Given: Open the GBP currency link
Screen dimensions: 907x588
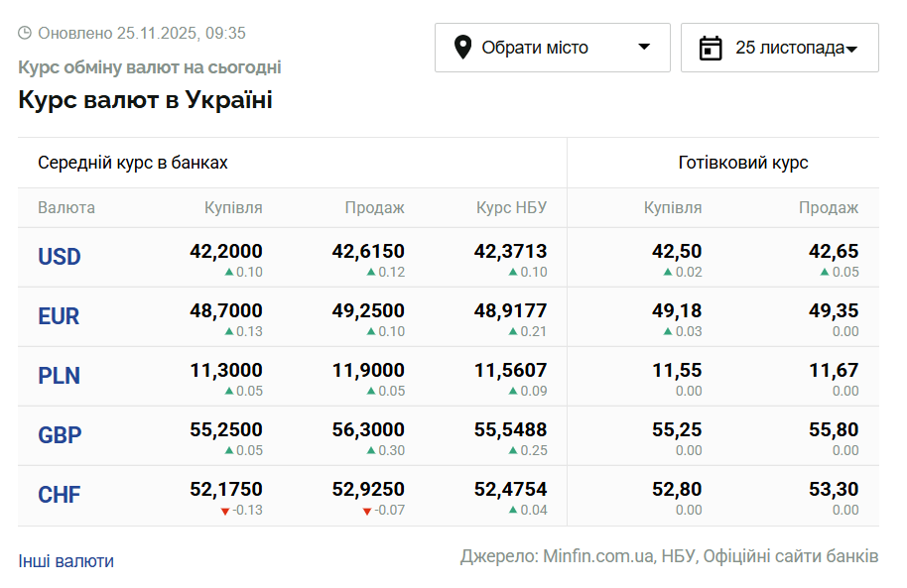Looking at the screenshot, I should (60, 435).
